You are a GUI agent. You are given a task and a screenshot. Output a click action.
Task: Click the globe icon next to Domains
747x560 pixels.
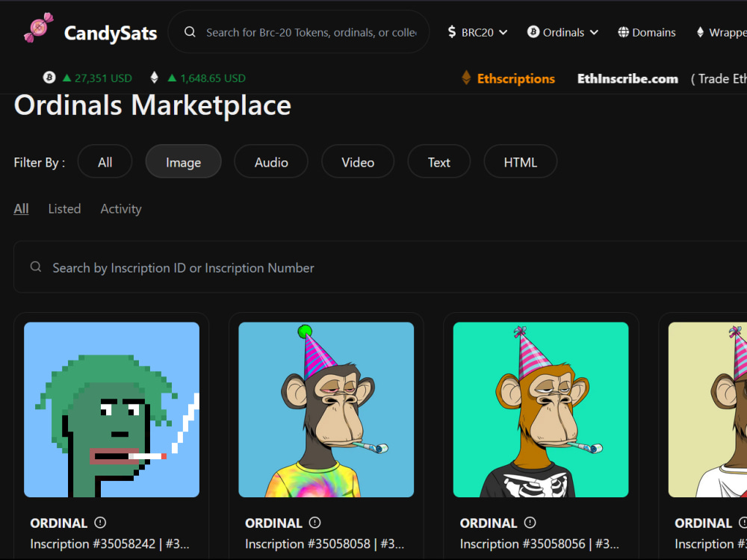(x=623, y=32)
